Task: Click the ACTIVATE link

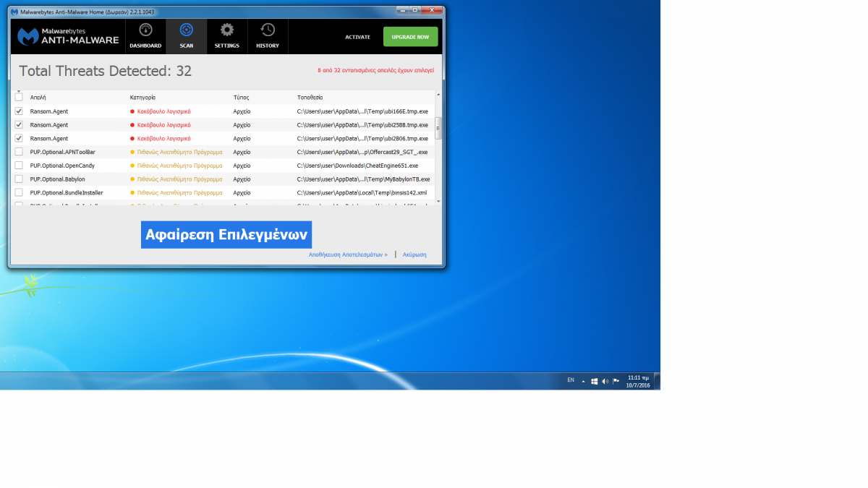Action: pyautogui.click(x=357, y=37)
